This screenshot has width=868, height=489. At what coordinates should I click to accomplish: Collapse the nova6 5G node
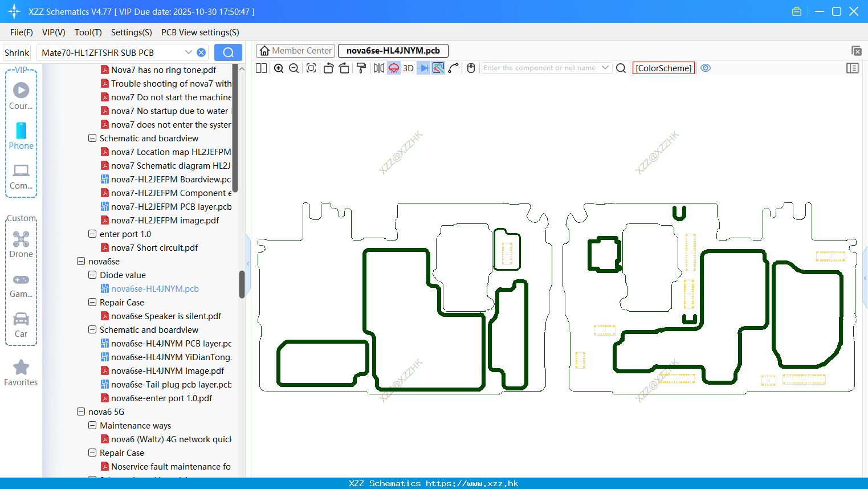pos(81,411)
